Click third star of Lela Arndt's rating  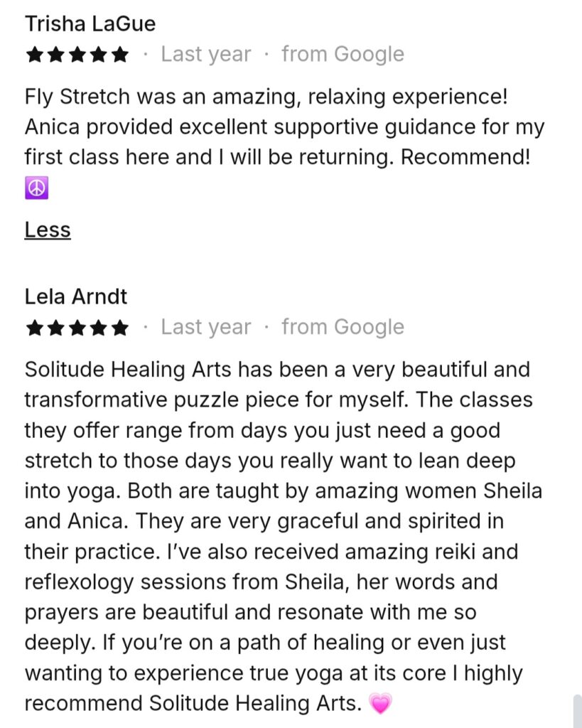point(77,328)
